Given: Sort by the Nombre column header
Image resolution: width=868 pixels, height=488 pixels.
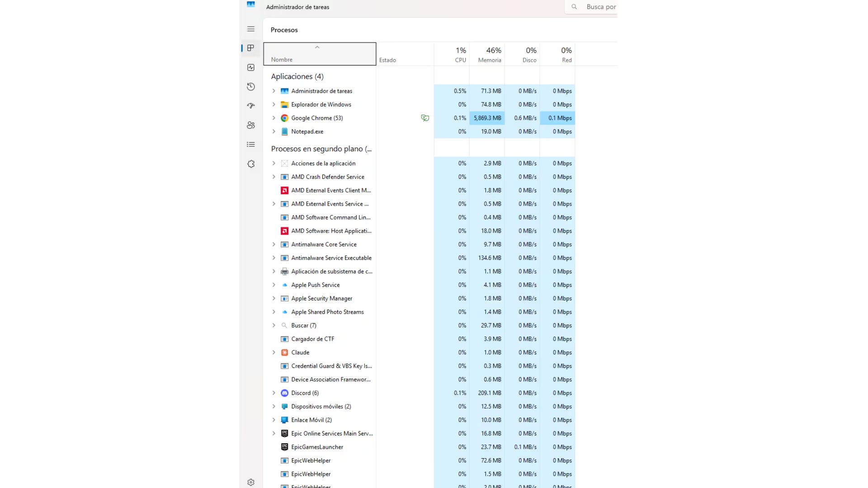Looking at the screenshot, I should (320, 54).
